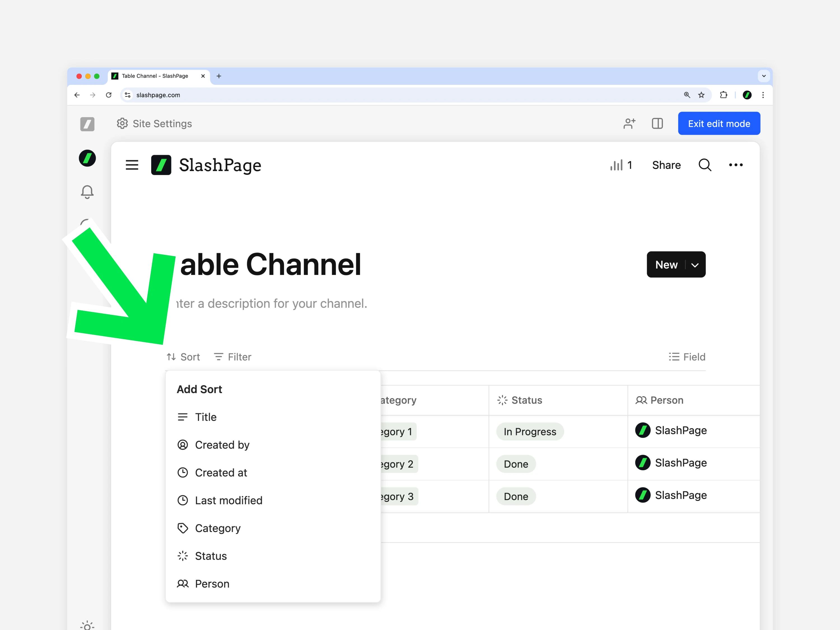840x630 pixels.
Task: Open the three-dot more options menu
Action: tap(736, 165)
